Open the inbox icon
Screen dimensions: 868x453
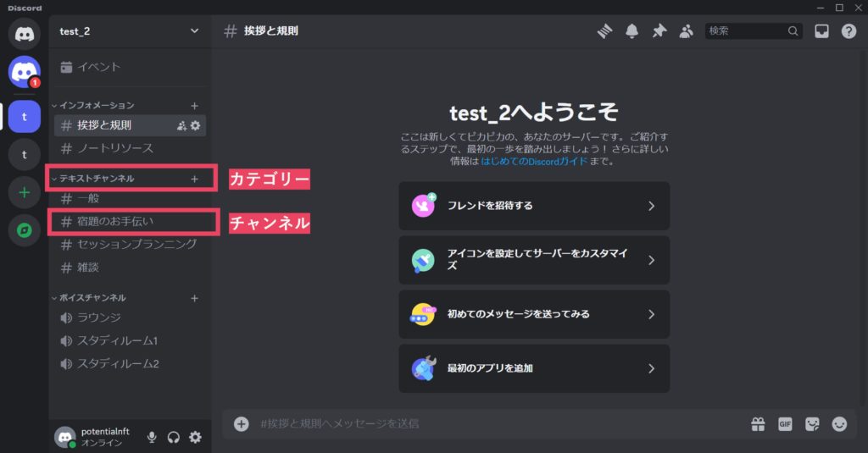click(821, 31)
